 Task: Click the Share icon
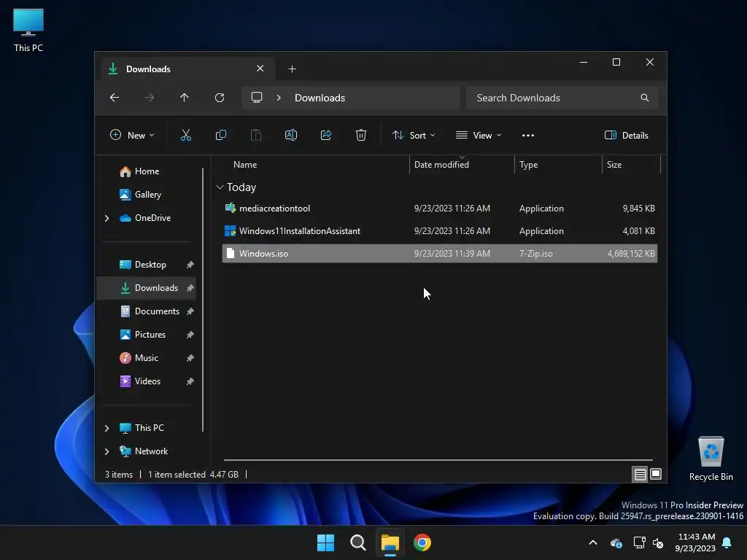(326, 135)
